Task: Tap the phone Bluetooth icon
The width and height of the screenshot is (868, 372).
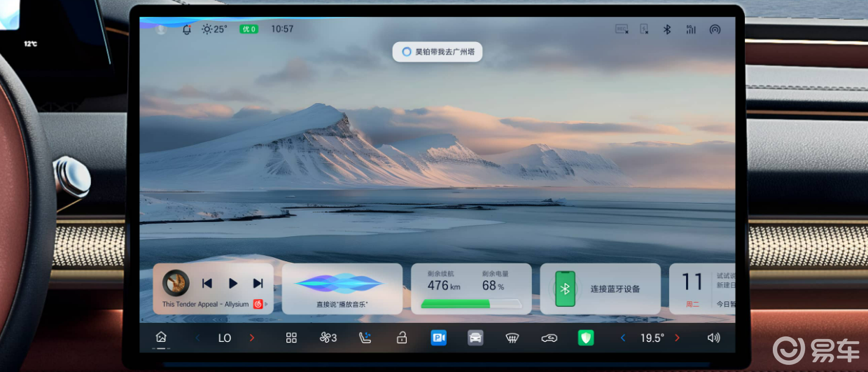Action: tap(565, 289)
